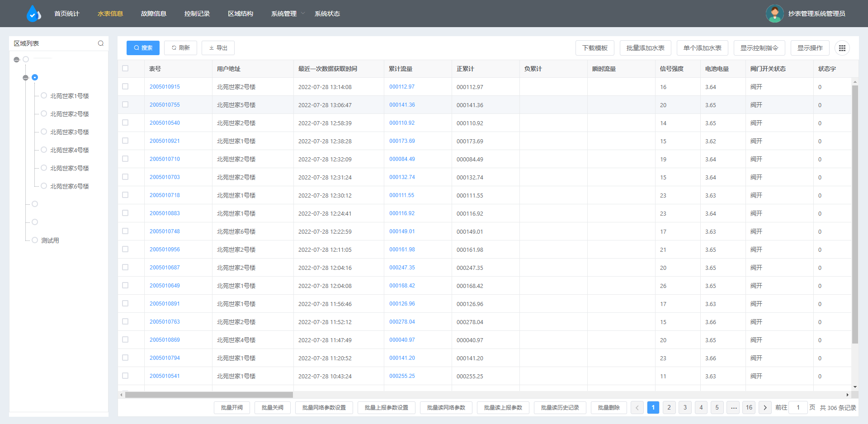
Task: Click 批量网络参数设置 button
Action: pyautogui.click(x=324, y=407)
